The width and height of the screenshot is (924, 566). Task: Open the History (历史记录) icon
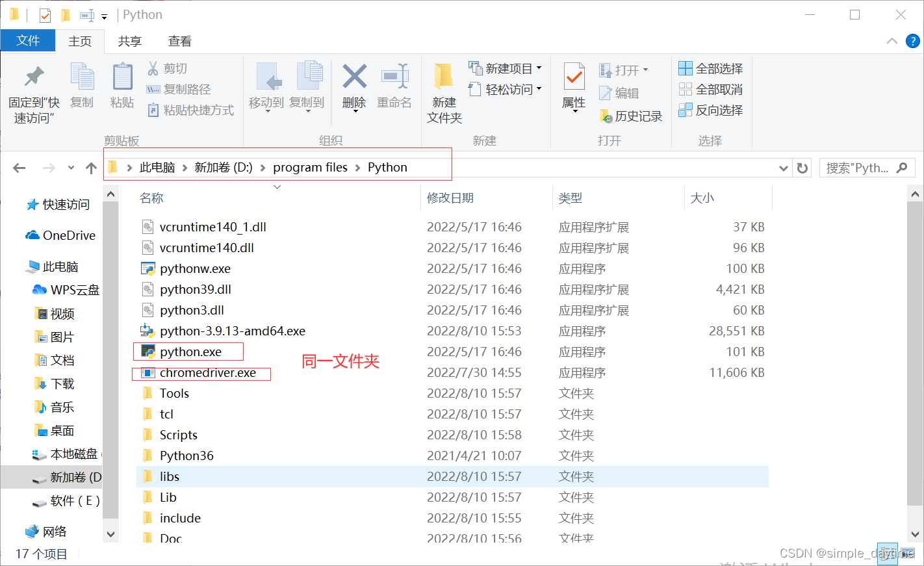coord(630,116)
